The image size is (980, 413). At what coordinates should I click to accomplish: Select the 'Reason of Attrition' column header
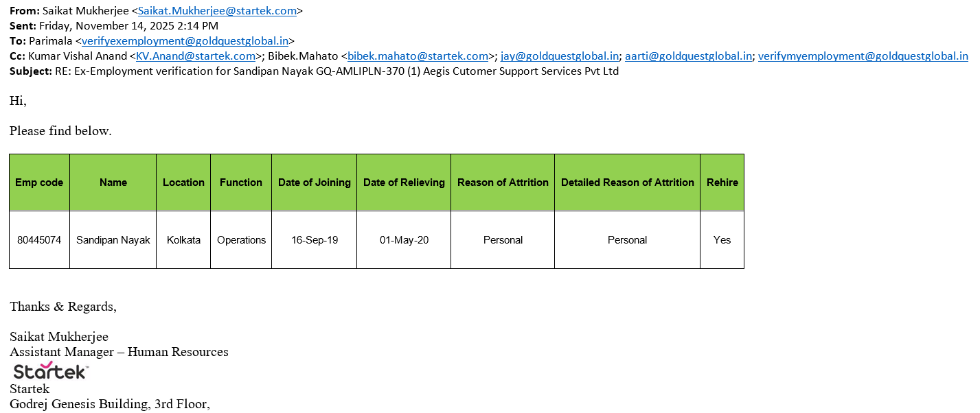pyautogui.click(x=503, y=182)
